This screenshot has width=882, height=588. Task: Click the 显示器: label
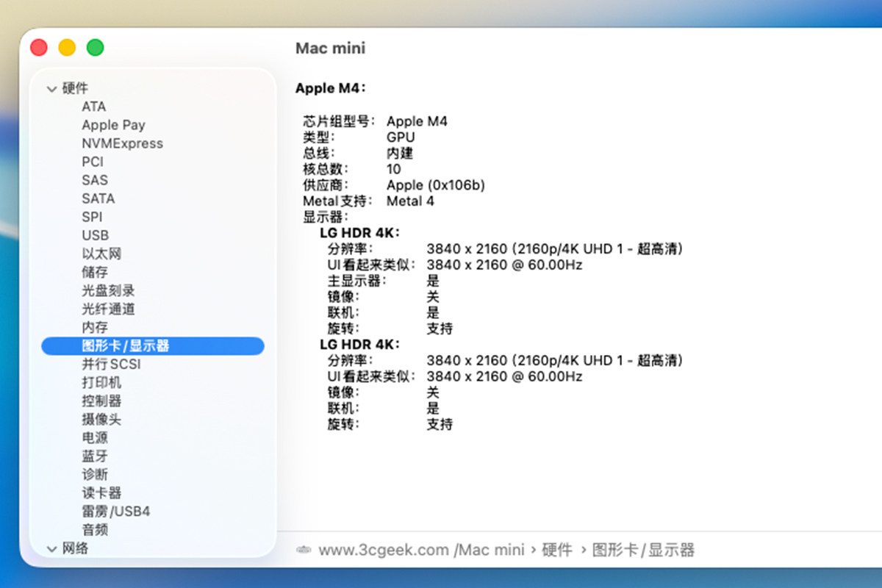326,217
